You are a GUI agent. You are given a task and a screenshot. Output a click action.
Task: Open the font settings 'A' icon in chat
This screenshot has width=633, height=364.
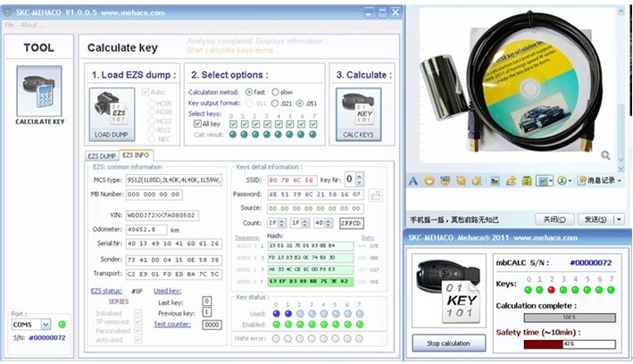tap(413, 181)
